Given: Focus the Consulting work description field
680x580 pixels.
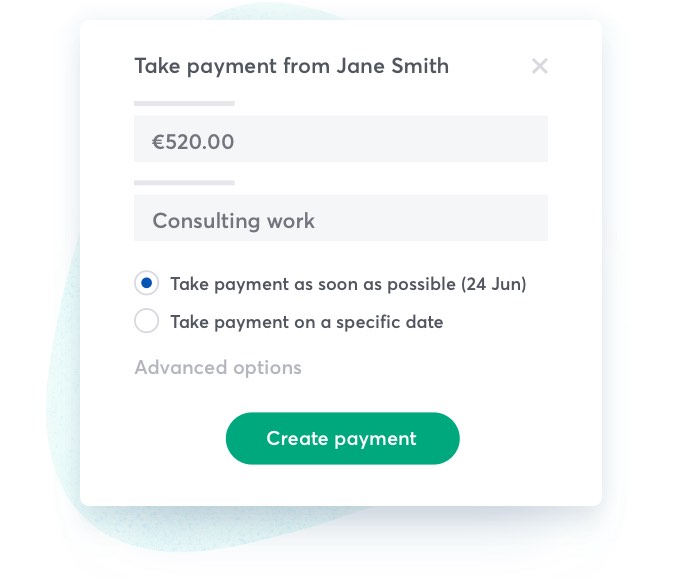Looking at the screenshot, I should click(x=340, y=218).
